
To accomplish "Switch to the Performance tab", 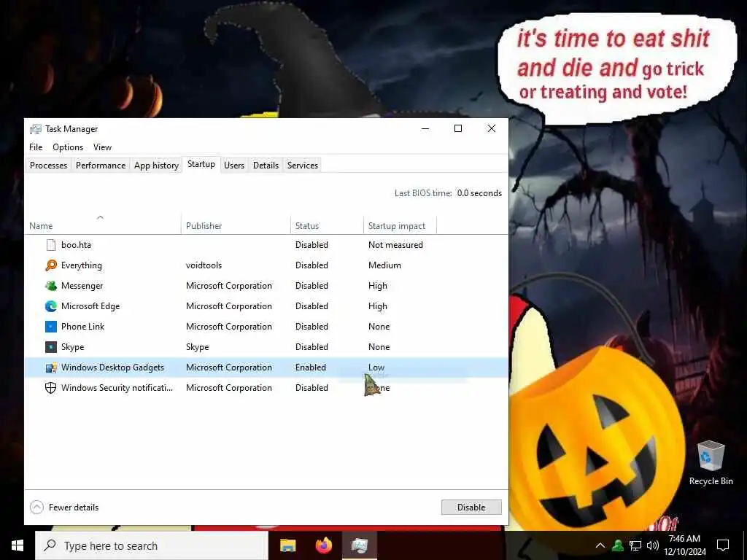I will 101,166.
